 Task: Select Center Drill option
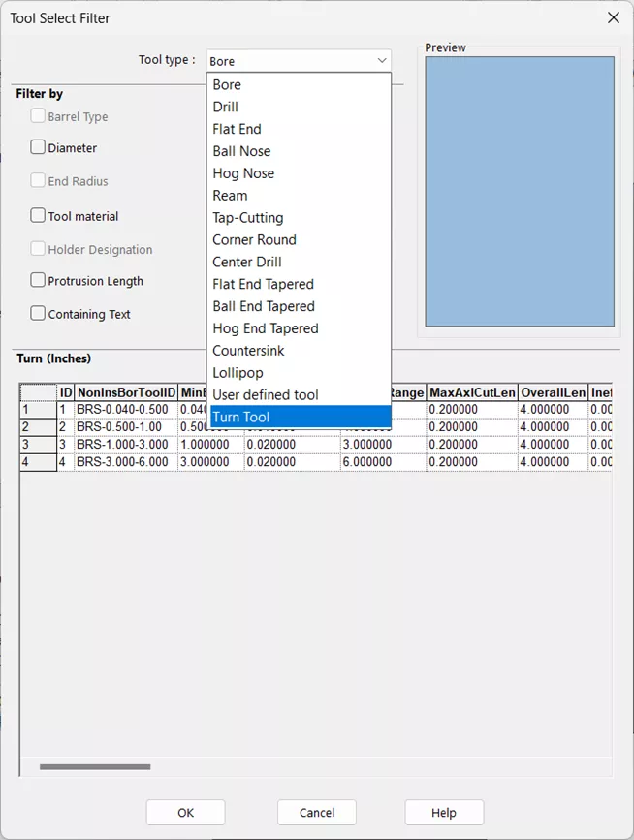coord(299,262)
